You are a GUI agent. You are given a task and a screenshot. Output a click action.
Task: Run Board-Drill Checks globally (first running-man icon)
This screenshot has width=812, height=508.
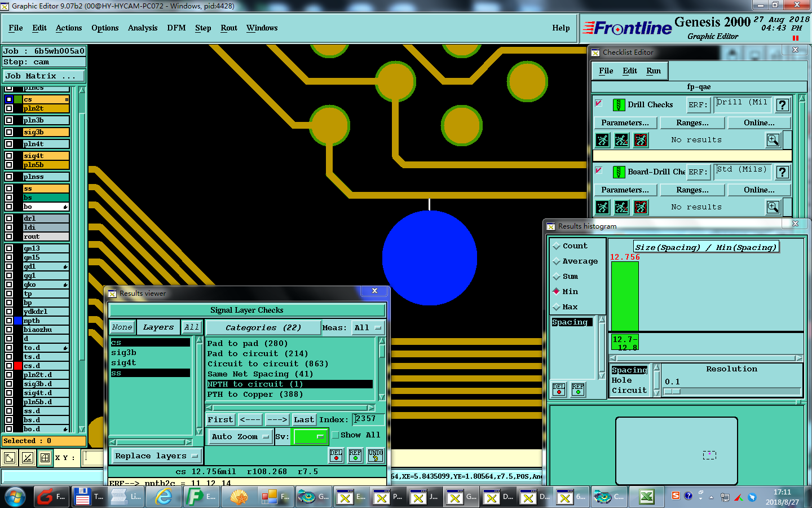pyautogui.click(x=603, y=207)
